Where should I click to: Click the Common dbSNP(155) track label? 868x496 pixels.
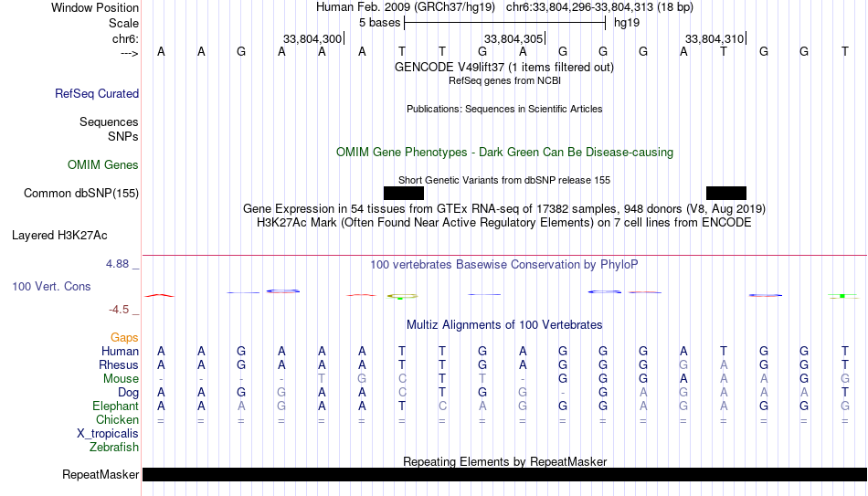click(x=81, y=194)
